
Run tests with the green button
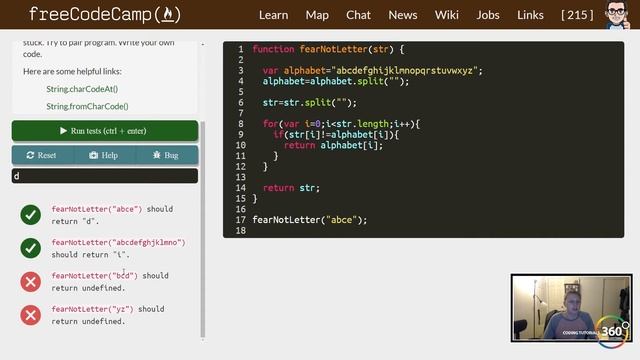click(105, 131)
